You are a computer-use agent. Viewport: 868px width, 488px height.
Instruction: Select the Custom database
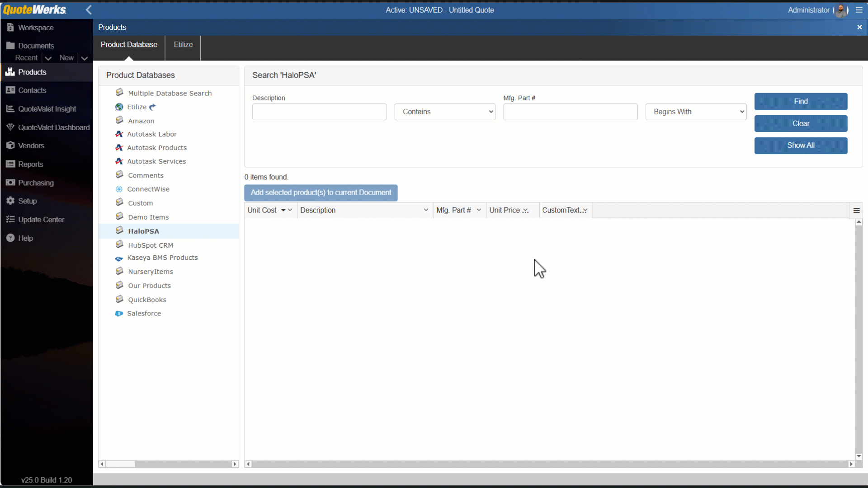click(x=140, y=203)
